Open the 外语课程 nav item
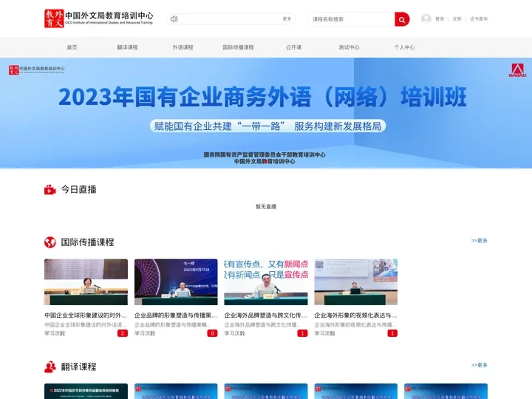532x399 pixels. point(183,47)
